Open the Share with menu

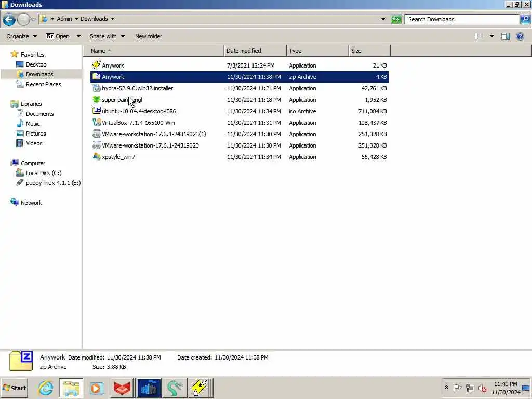(x=107, y=36)
